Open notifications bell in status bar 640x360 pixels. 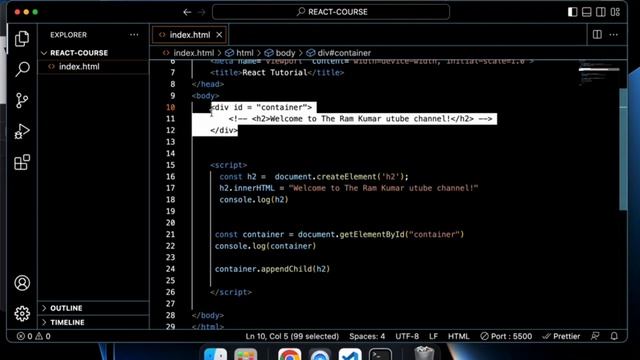click(x=614, y=336)
